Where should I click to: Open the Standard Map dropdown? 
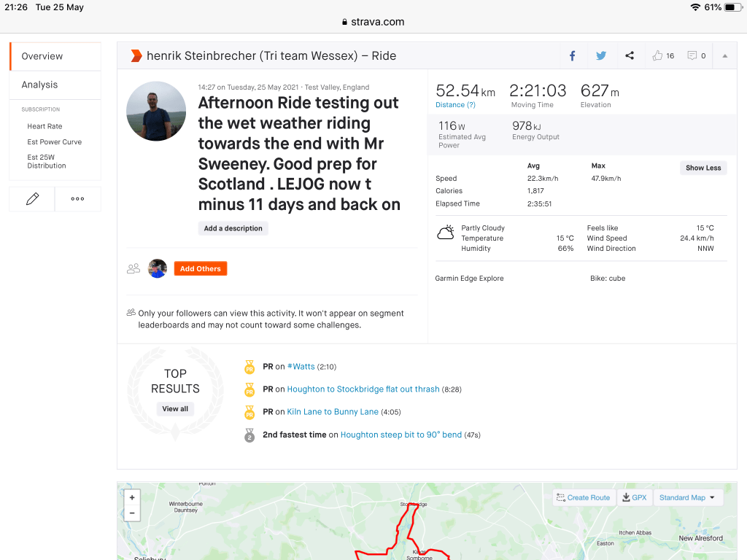click(x=687, y=497)
